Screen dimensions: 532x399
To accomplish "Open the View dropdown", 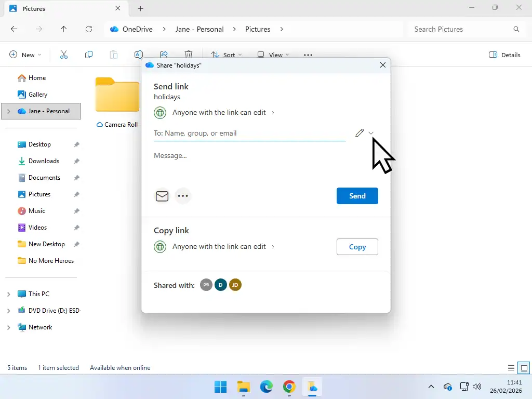I will pos(273,55).
